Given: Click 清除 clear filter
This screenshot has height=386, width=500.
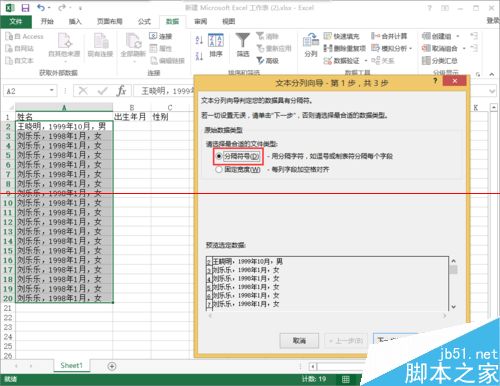Looking at the screenshot, I should [x=267, y=36].
